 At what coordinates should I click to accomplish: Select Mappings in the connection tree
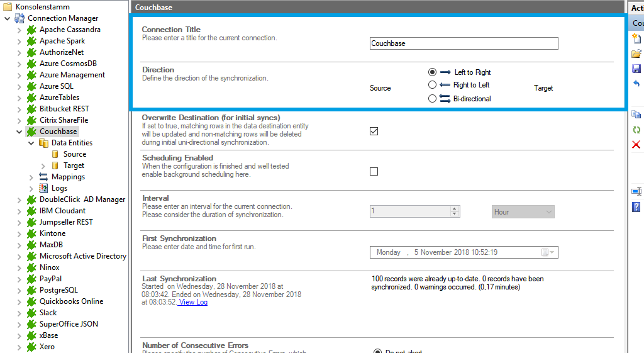(68, 177)
